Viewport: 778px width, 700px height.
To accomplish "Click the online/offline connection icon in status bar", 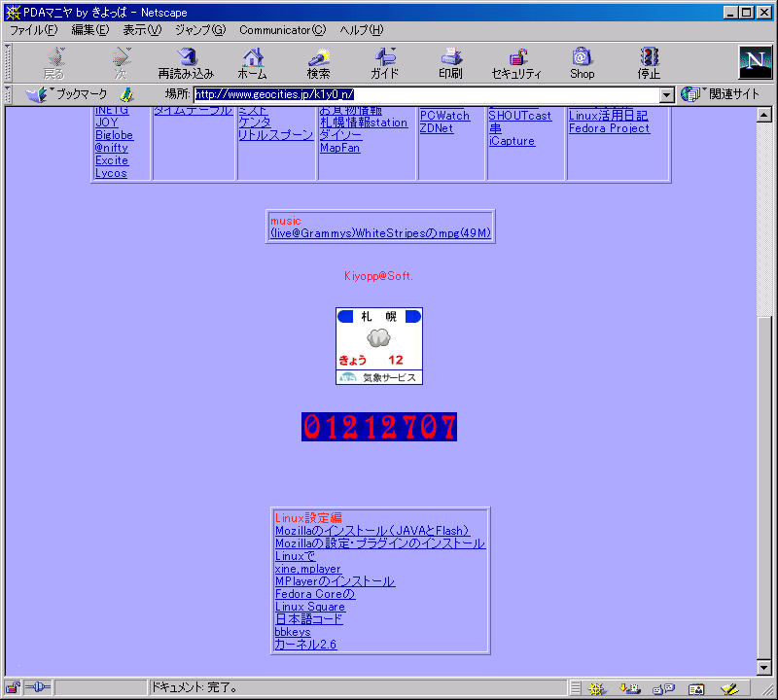I will tap(38, 687).
